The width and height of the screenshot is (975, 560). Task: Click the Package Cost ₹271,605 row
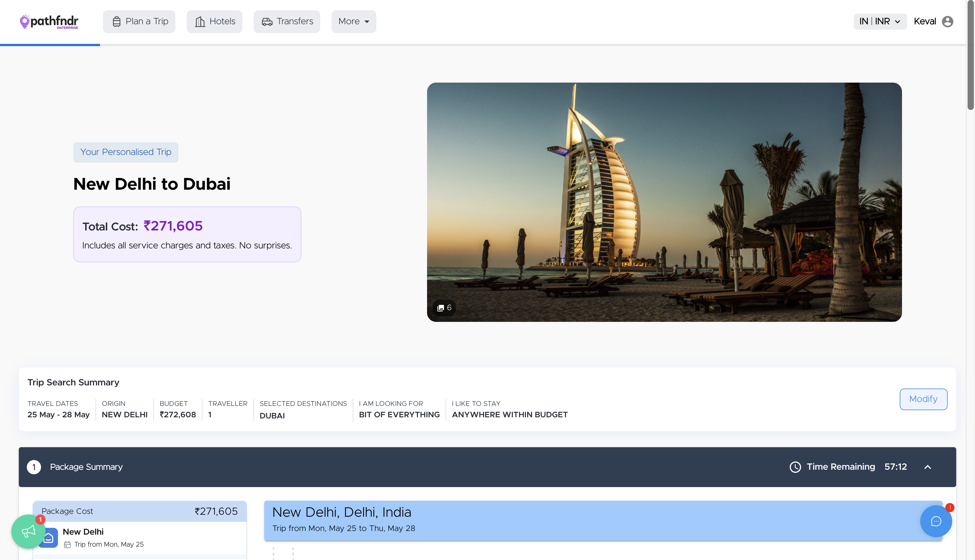(139, 512)
